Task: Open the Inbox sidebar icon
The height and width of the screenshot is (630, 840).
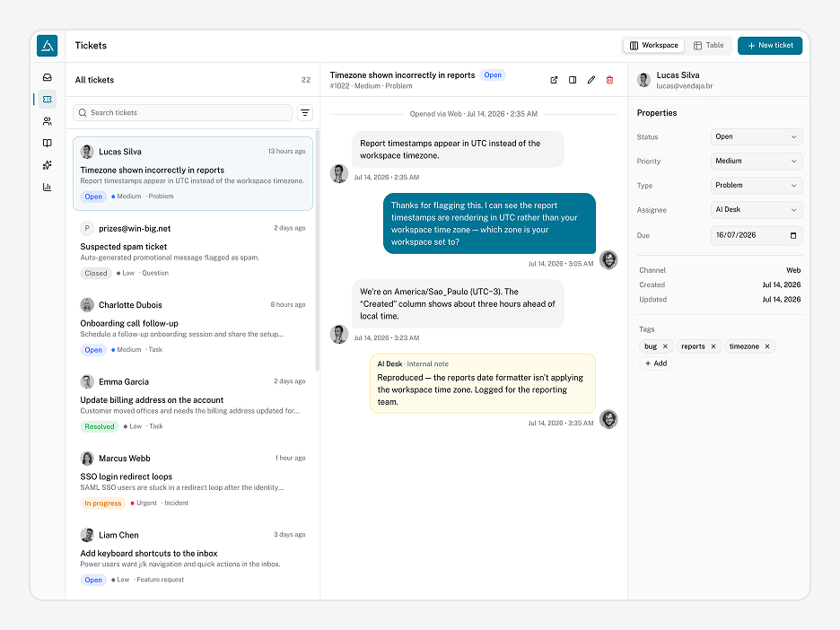Action: (48, 78)
